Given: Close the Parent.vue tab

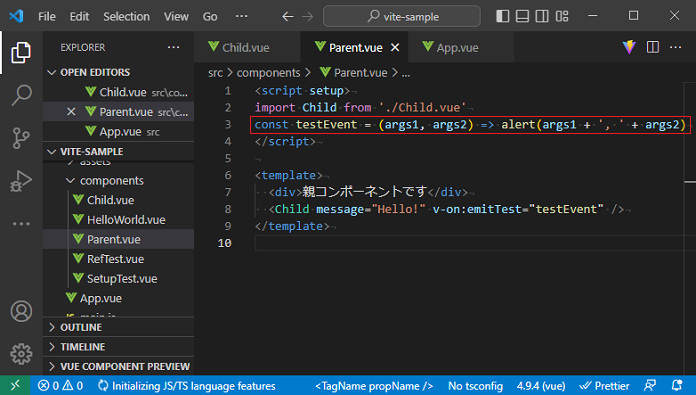Looking at the screenshot, I should pyautogui.click(x=395, y=47).
